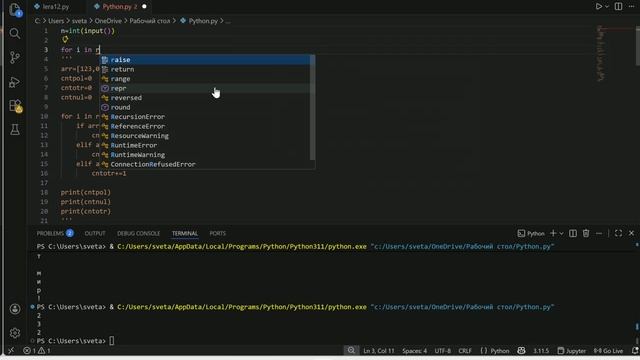Image resolution: width=640 pixels, height=360 pixels.
Task: Click zoom magnifier status bar icon
Action: pyautogui.click(x=351, y=350)
